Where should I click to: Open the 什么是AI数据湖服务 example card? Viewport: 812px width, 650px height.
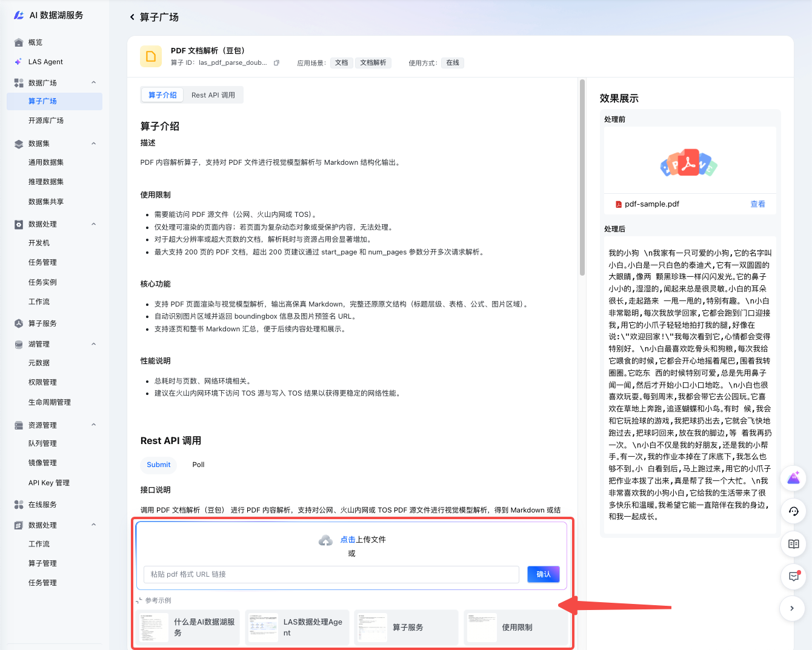[188, 628]
